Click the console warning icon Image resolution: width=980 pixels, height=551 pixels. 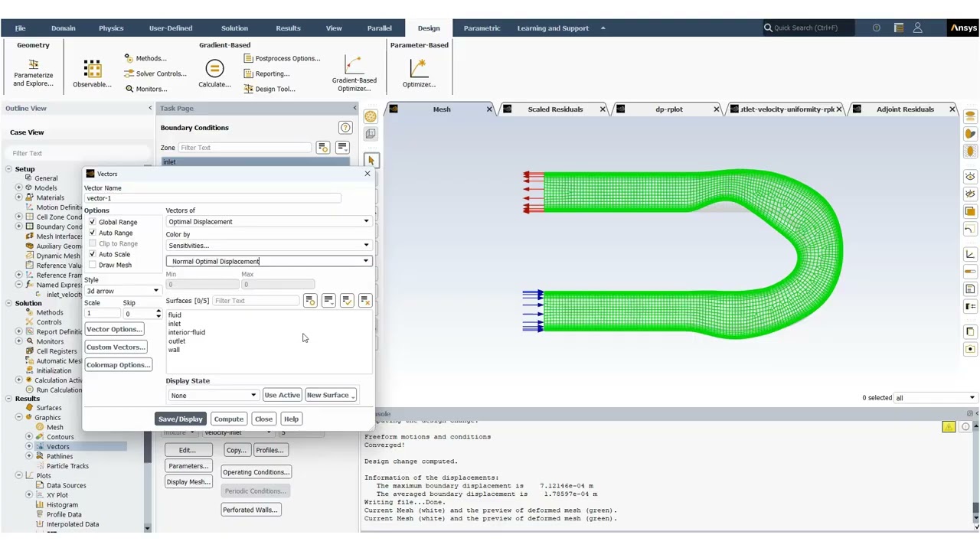point(949,426)
